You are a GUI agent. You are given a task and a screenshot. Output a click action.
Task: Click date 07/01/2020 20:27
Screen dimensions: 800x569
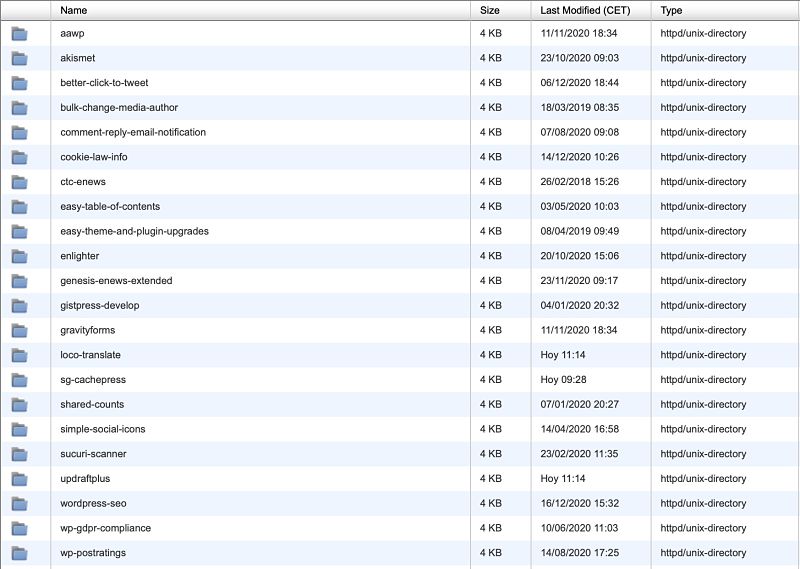pos(580,405)
